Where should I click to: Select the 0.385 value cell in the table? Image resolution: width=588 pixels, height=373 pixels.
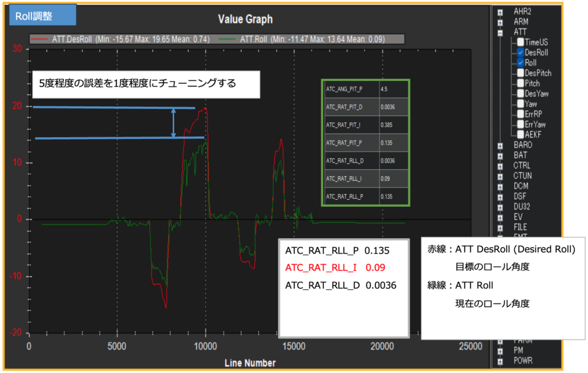[393, 125]
